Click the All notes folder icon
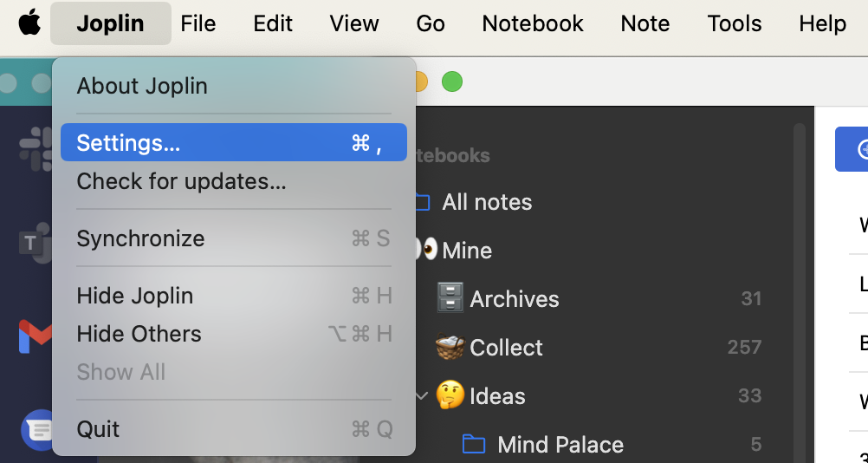Image resolution: width=868 pixels, height=463 pixels. coord(422,202)
